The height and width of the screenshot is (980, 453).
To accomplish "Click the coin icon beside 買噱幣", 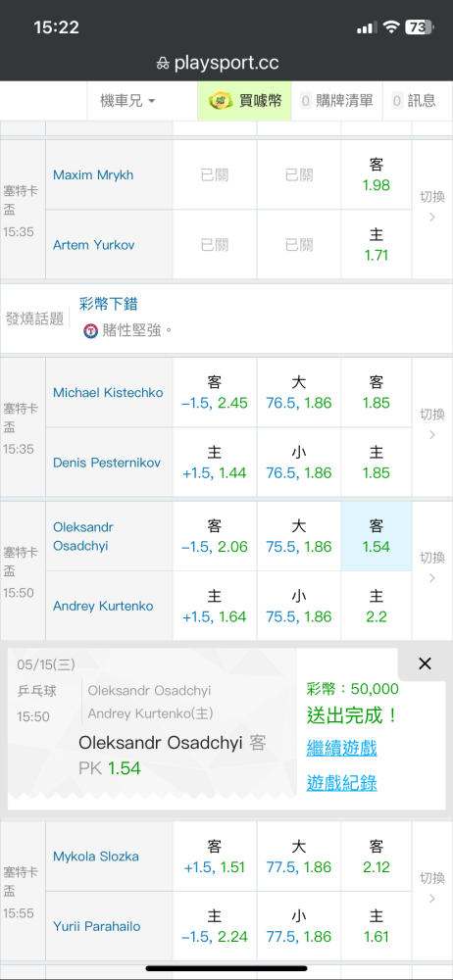I will point(221,100).
